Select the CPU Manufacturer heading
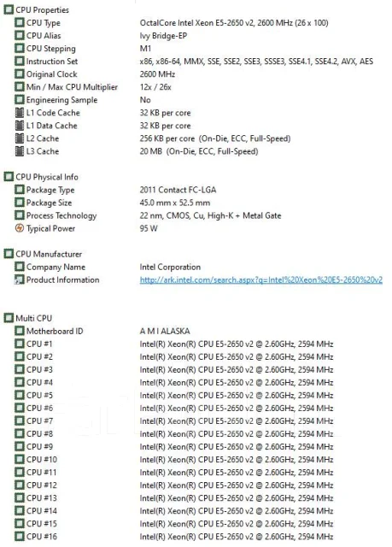392x547 pixels. (x=49, y=254)
